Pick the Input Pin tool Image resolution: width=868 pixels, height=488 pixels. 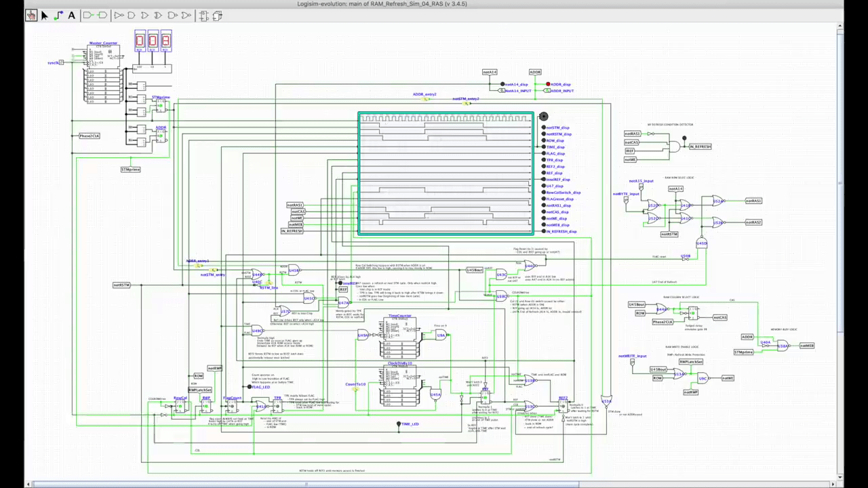click(x=88, y=15)
